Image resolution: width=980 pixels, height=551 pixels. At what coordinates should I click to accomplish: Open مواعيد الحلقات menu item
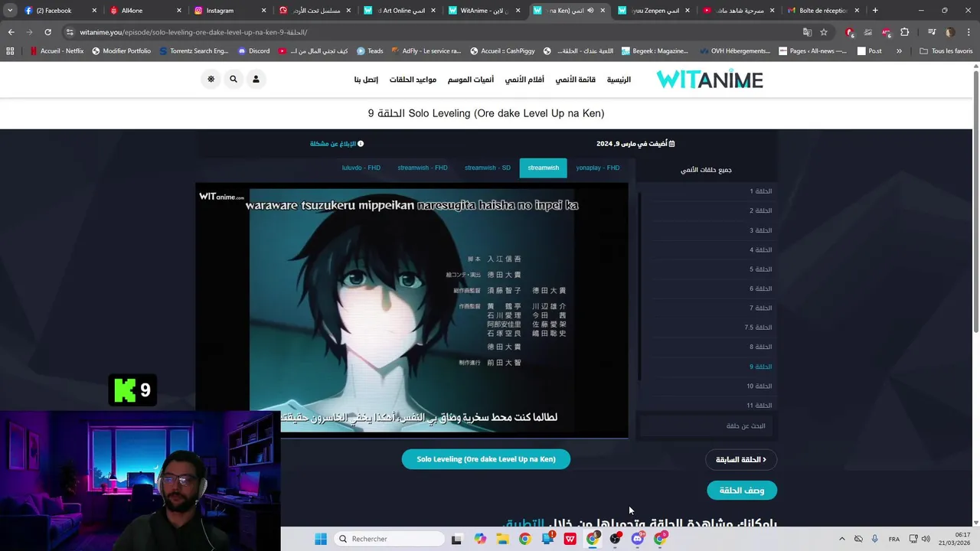[x=413, y=80]
